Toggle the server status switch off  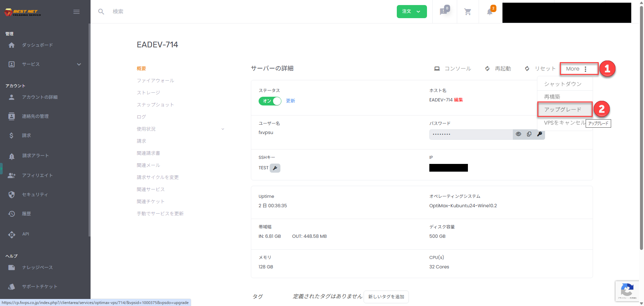coord(270,101)
